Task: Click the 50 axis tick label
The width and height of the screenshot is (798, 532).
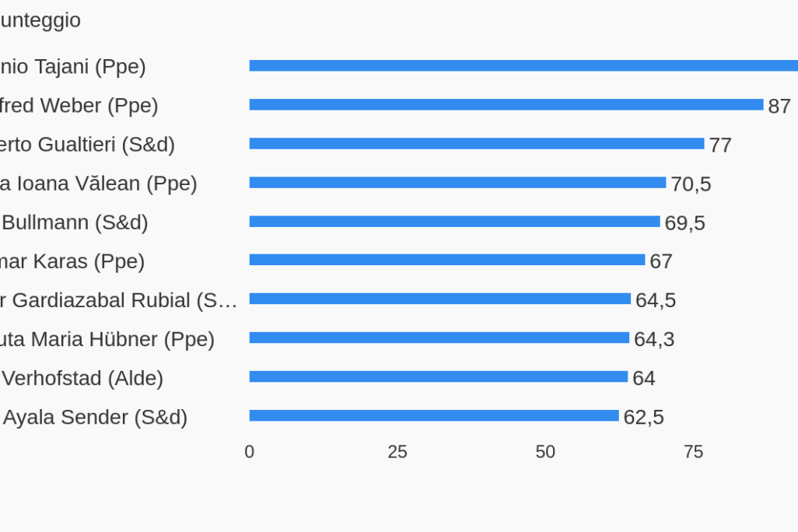Action: coord(545,452)
